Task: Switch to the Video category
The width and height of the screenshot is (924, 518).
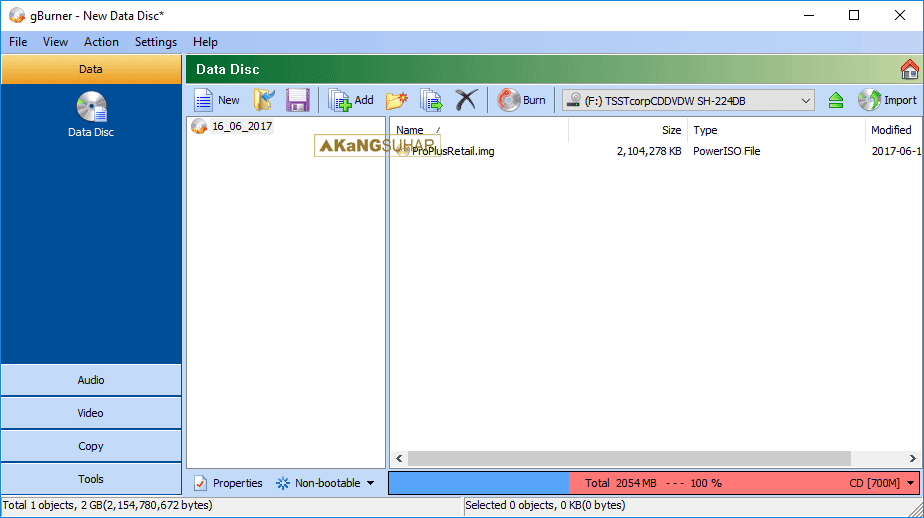Action: pos(91,413)
